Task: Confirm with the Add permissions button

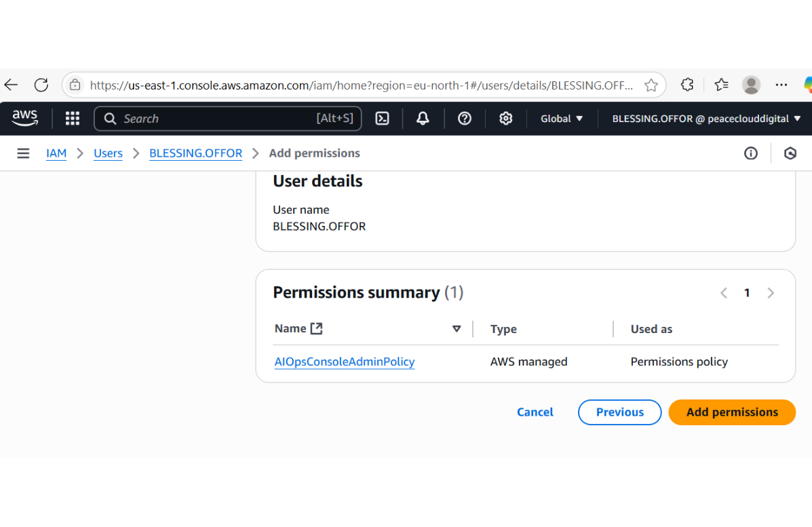Action: click(732, 412)
